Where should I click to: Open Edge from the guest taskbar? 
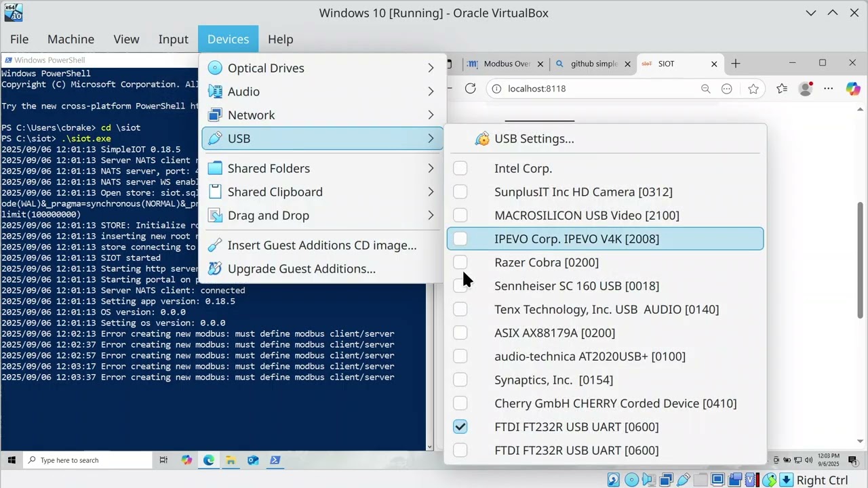pos(208,460)
